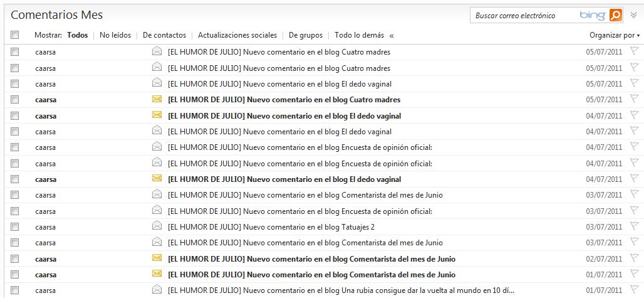Choose the De grupos filter
Screen dimensions: 644x298
[306, 35]
